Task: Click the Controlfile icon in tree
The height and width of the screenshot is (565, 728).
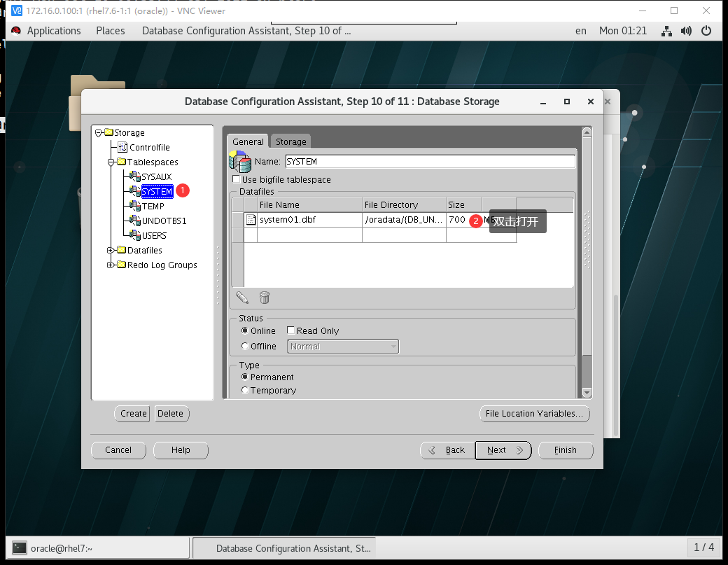Action: (122, 147)
